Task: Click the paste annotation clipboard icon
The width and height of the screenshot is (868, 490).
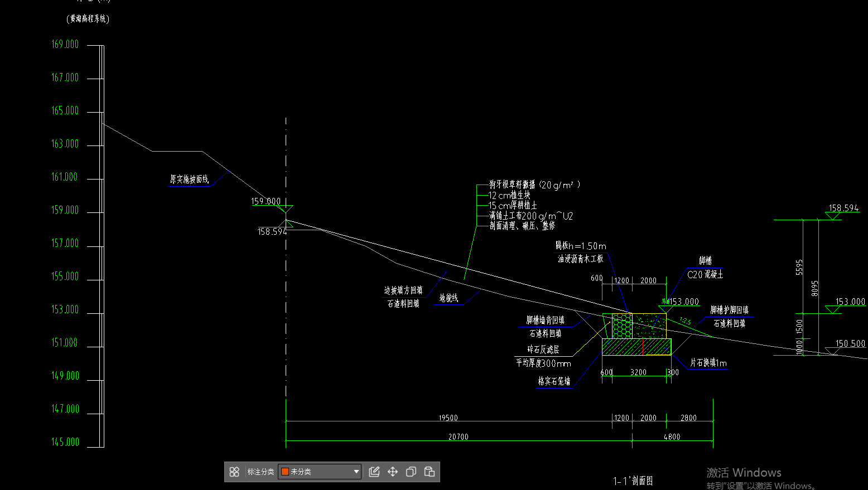Action: click(430, 472)
